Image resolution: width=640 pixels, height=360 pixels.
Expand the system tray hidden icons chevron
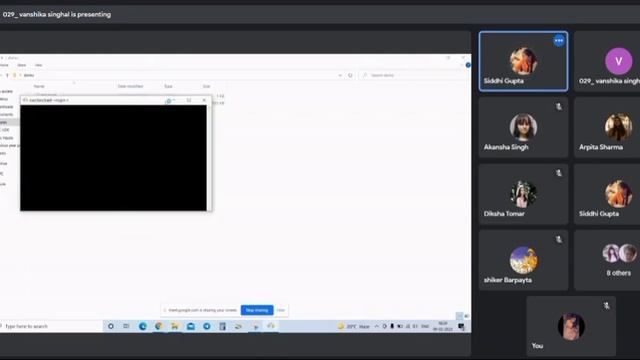click(x=376, y=326)
